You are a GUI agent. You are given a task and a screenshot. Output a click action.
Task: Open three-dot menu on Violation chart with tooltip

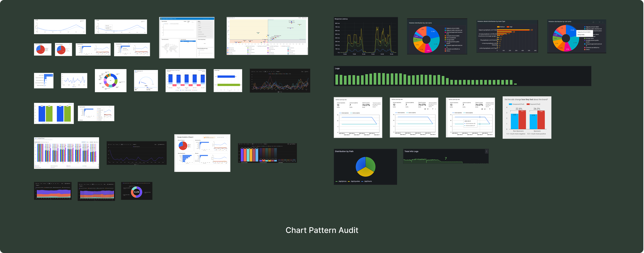pos(603,22)
